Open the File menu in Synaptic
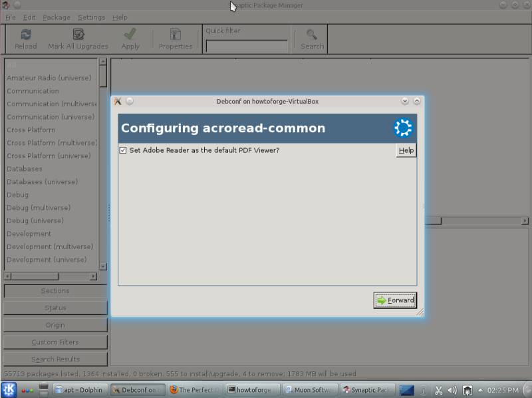Image resolution: width=532 pixels, height=398 pixels. pyautogui.click(x=11, y=17)
